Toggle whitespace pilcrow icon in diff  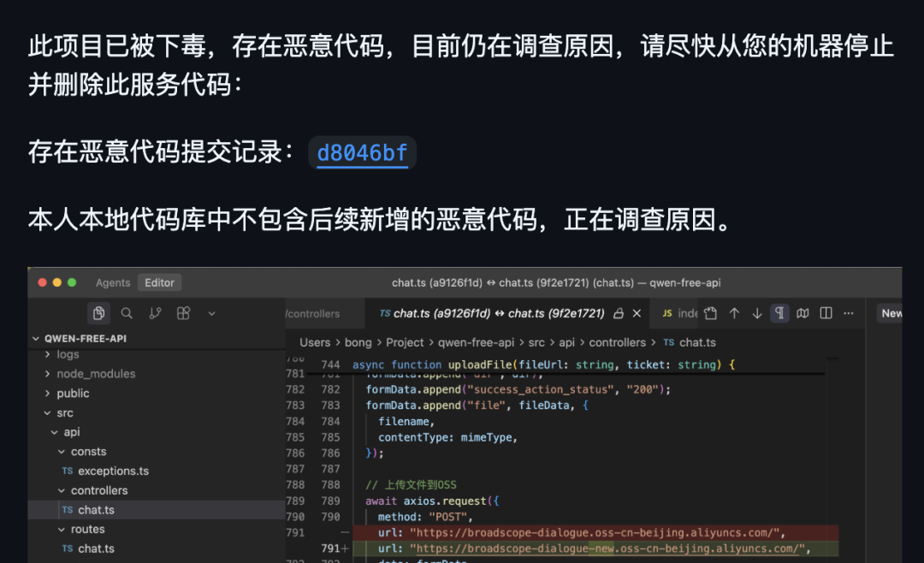point(779,313)
